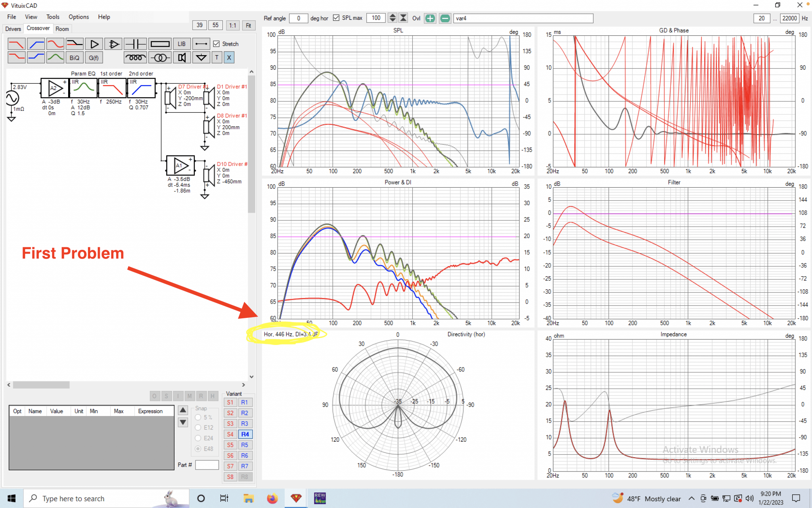The width and height of the screenshot is (812, 508).
Task: Click the hourglass-shaped arrows button beside Ovl
Action: pyautogui.click(x=403, y=18)
